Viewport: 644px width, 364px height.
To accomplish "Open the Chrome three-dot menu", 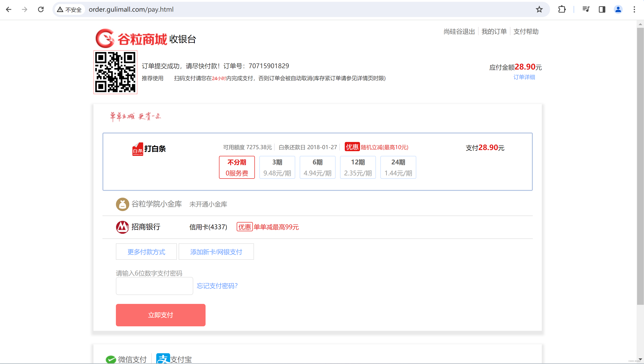I will [x=634, y=9].
